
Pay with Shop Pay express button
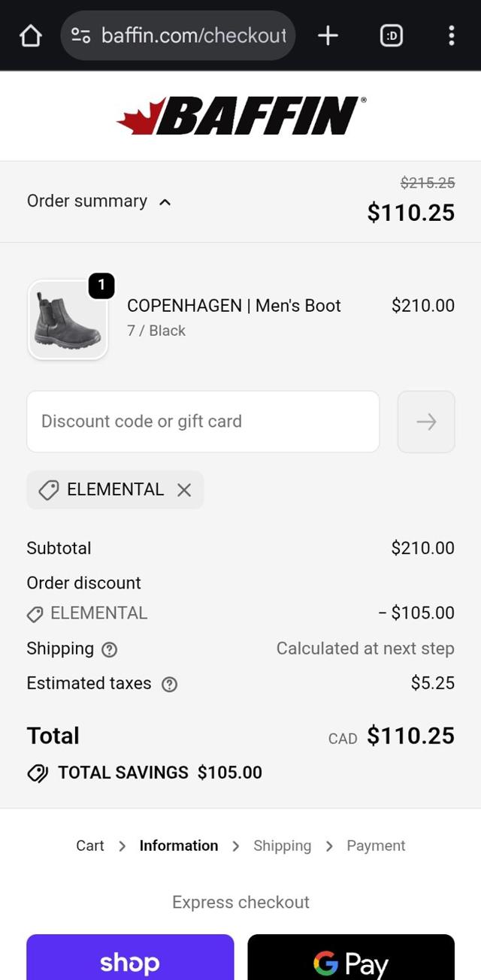(x=130, y=960)
